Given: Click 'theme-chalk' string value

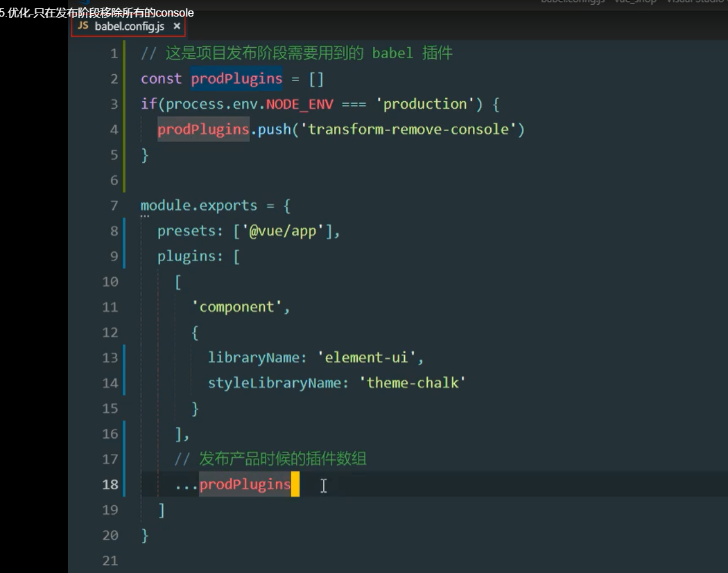Looking at the screenshot, I should coord(413,383).
